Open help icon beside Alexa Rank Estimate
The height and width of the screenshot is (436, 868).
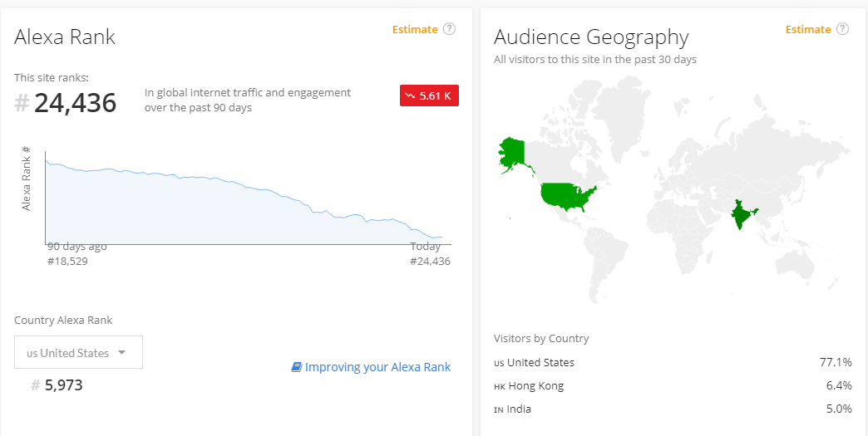point(450,29)
